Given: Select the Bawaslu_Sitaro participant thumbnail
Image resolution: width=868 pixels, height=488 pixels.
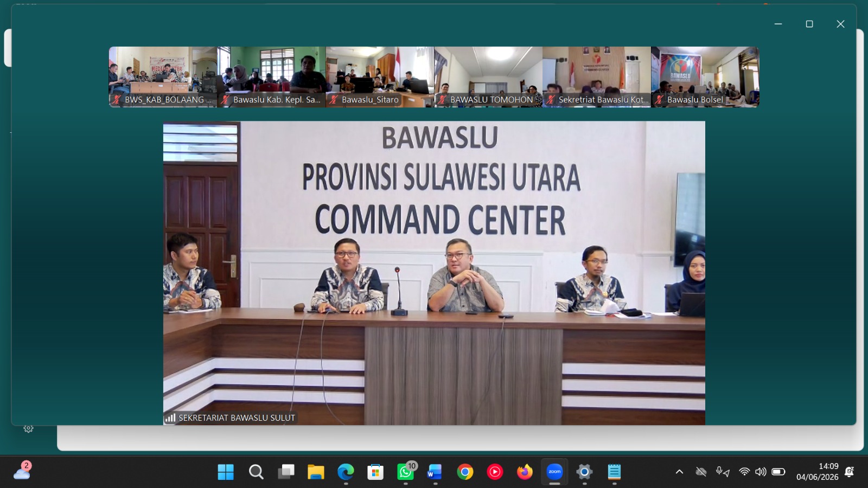Looking at the screenshot, I should tap(380, 76).
